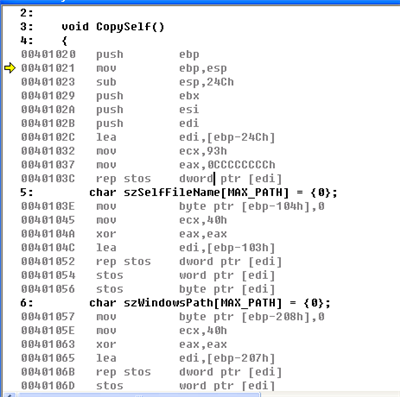Click address 00401037 in the listing
This screenshot has height=397, width=400.
(x=48, y=165)
